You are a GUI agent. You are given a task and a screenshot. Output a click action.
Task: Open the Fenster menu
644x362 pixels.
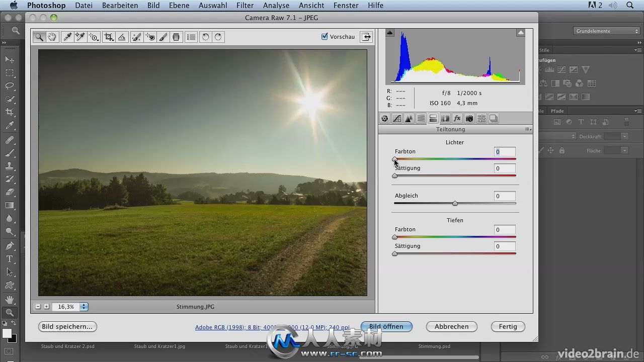346,6
